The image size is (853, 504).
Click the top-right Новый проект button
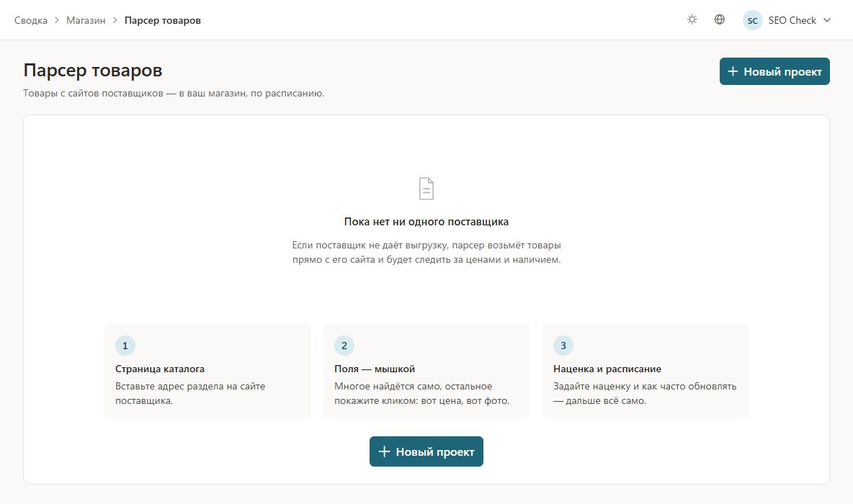[774, 71]
